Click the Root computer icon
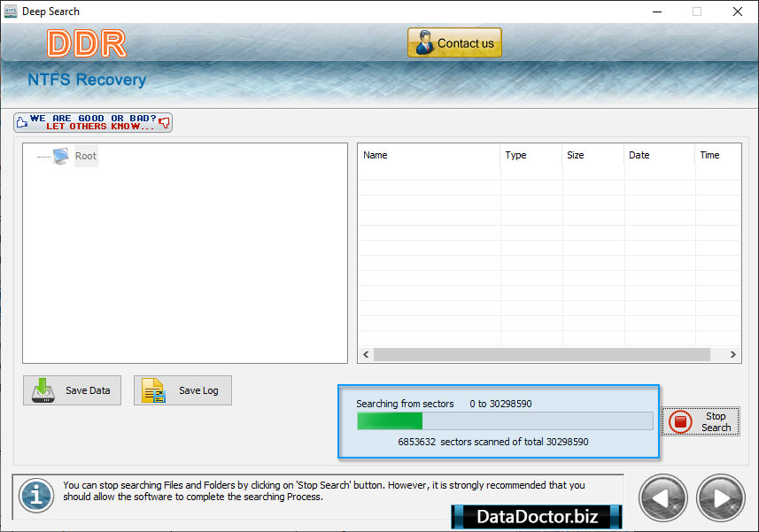Screen dimensions: 759x532 61,156
